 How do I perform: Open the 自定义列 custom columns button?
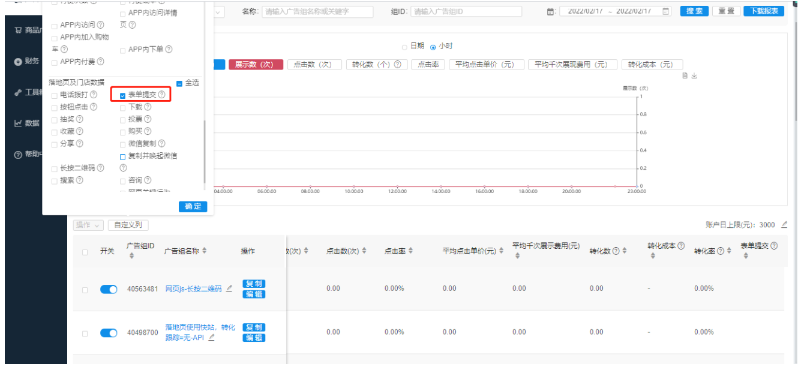tap(128, 225)
